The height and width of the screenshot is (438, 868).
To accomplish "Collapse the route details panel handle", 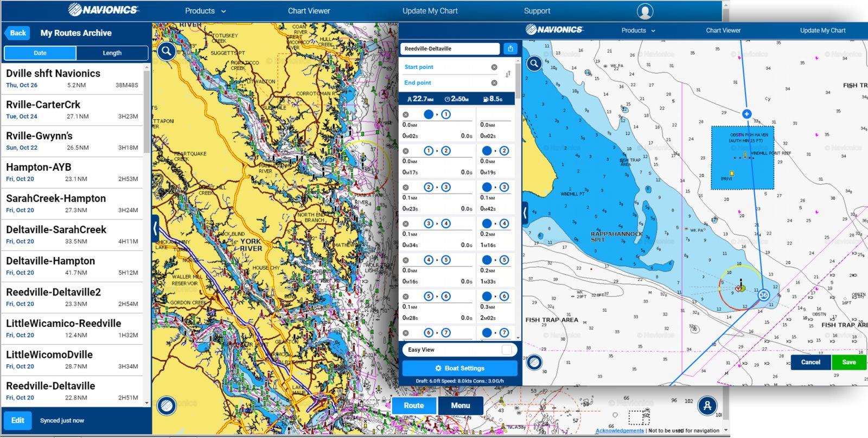I will coord(525,213).
